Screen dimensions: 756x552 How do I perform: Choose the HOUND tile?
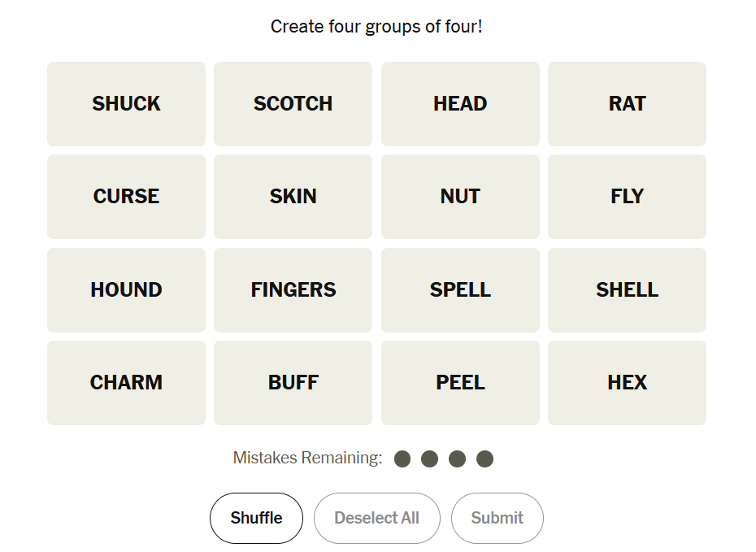126,290
